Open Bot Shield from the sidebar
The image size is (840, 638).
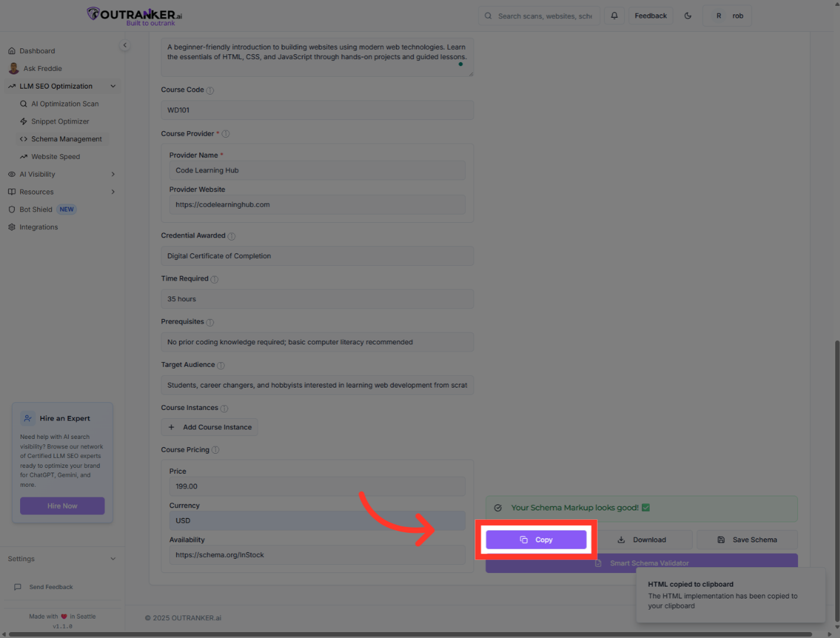36,210
